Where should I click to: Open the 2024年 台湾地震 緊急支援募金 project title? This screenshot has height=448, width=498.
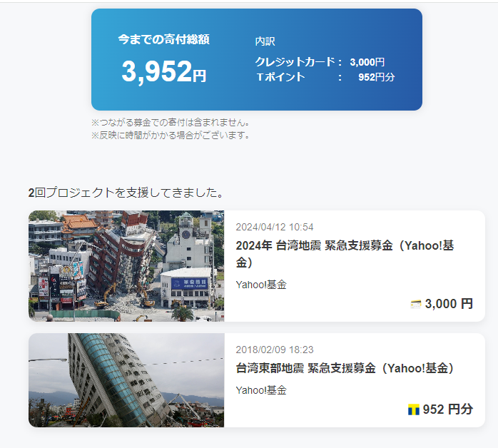tap(345, 254)
